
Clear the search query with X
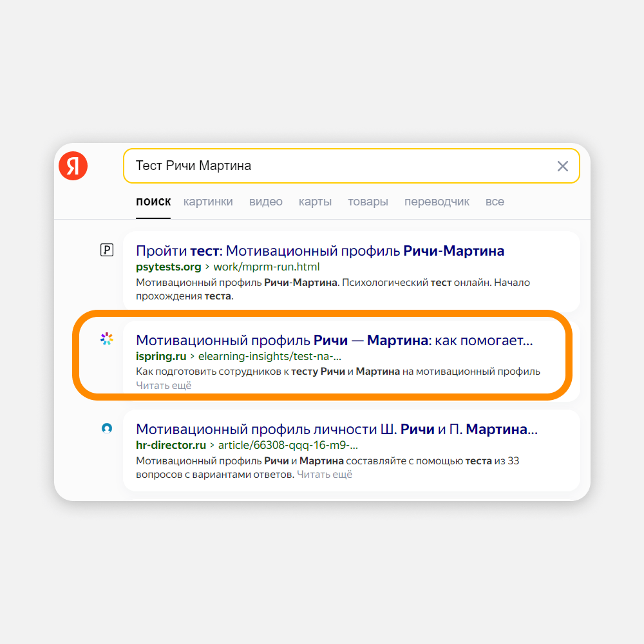pyautogui.click(x=562, y=166)
